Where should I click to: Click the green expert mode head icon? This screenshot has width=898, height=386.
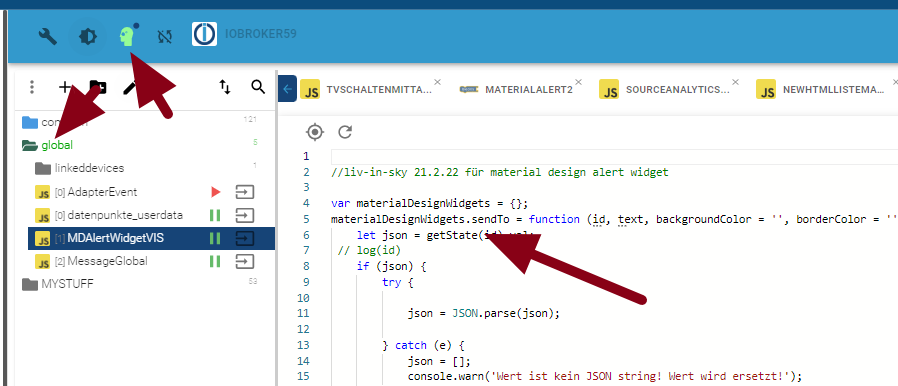pyautogui.click(x=127, y=36)
